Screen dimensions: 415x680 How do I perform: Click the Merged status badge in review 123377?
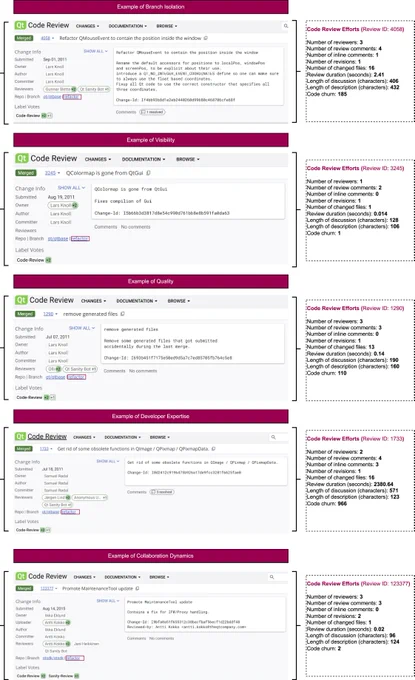point(24,588)
